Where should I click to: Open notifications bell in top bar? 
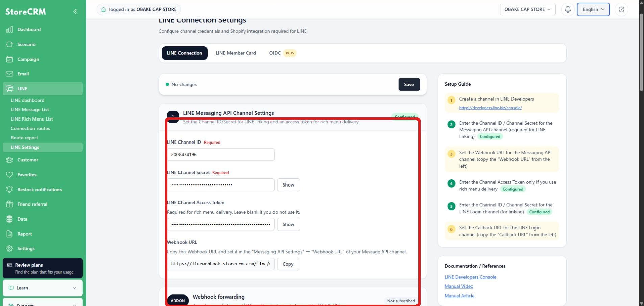pos(568,9)
